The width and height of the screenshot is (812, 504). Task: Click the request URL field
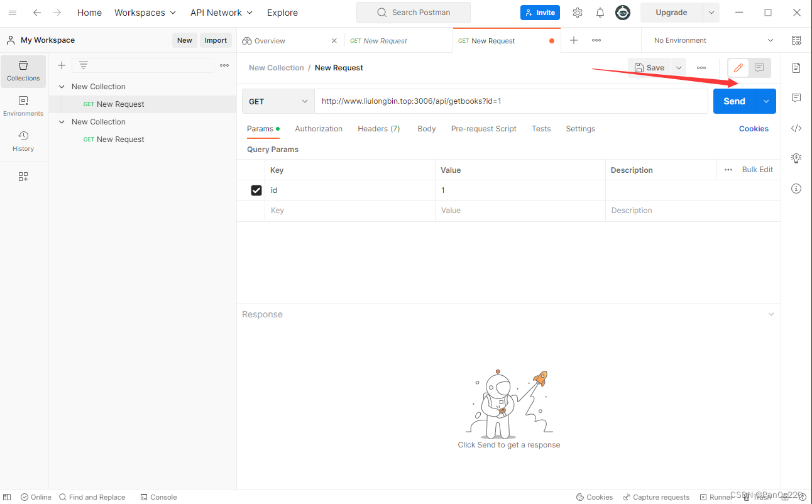coord(511,101)
